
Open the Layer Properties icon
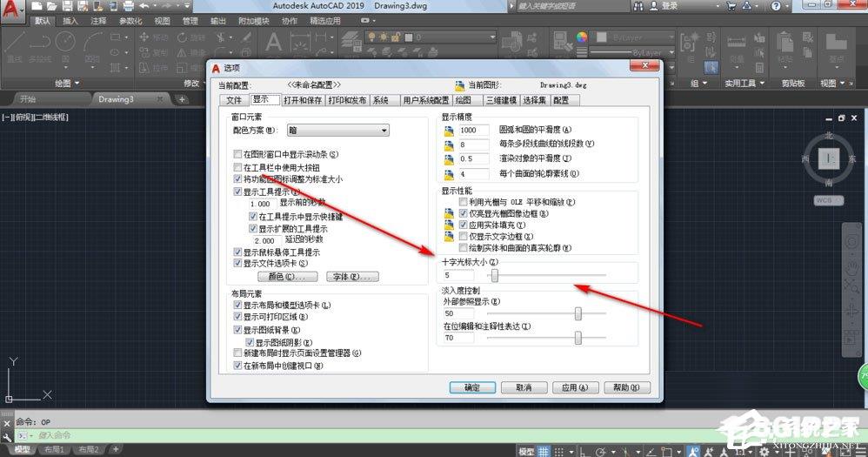(351, 42)
